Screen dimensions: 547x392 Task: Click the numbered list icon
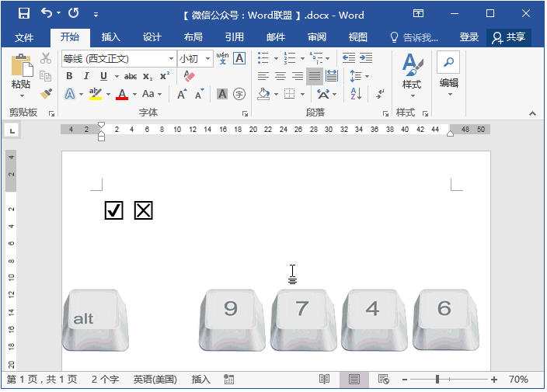point(290,58)
